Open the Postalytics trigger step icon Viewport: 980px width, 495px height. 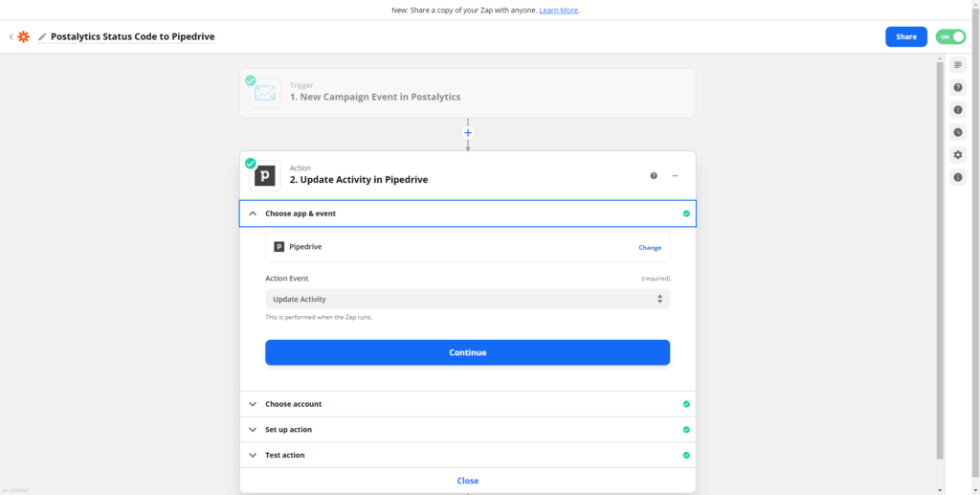264,93
